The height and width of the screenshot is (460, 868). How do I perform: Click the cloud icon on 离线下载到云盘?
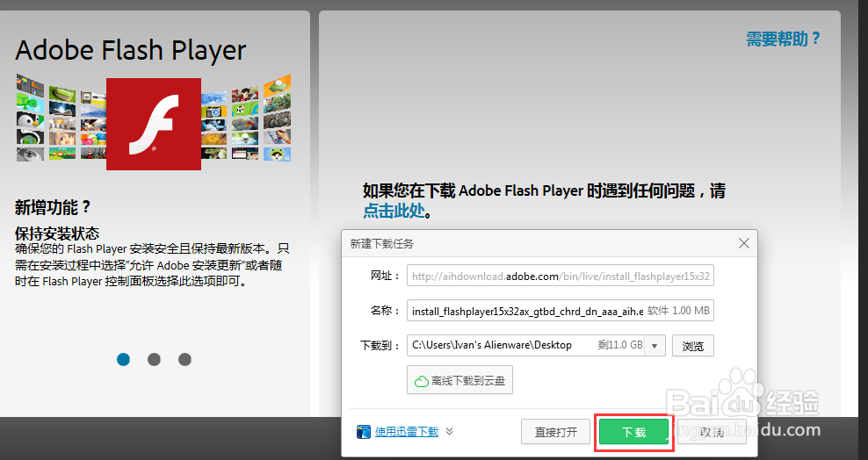(x=422, y=381)
